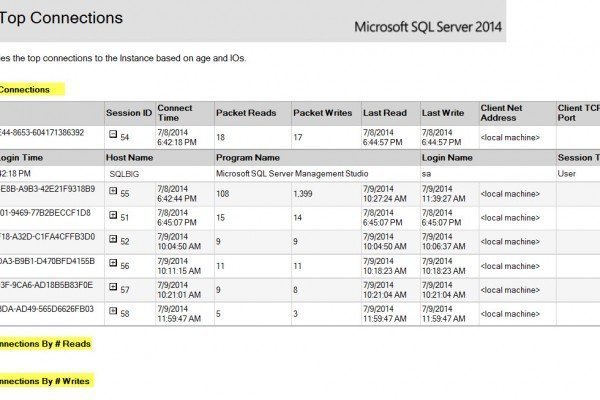The width and height of the screenshot is (600, 400).
Task: Select Packet Reads value 5 for session 58
Action: tap(218, 314)
